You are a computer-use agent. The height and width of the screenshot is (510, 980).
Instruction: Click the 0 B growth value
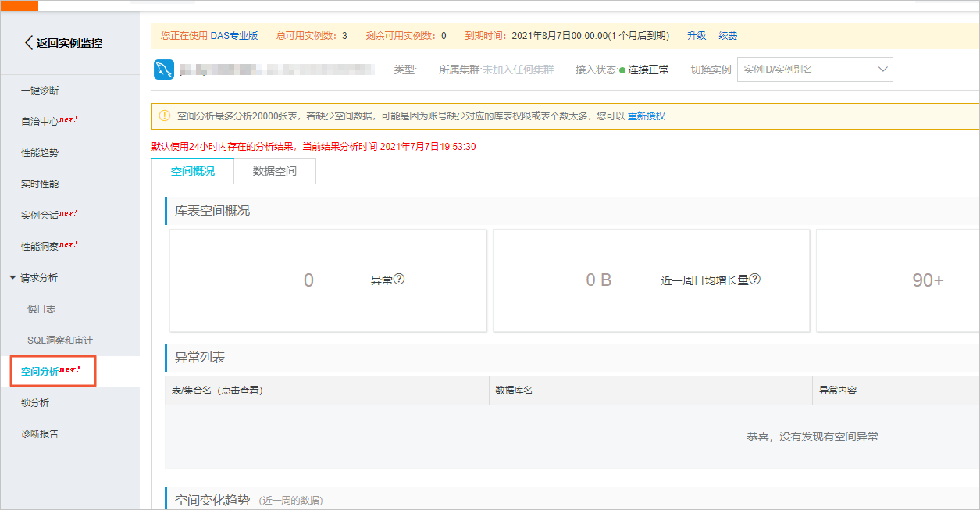coord(599,280)
